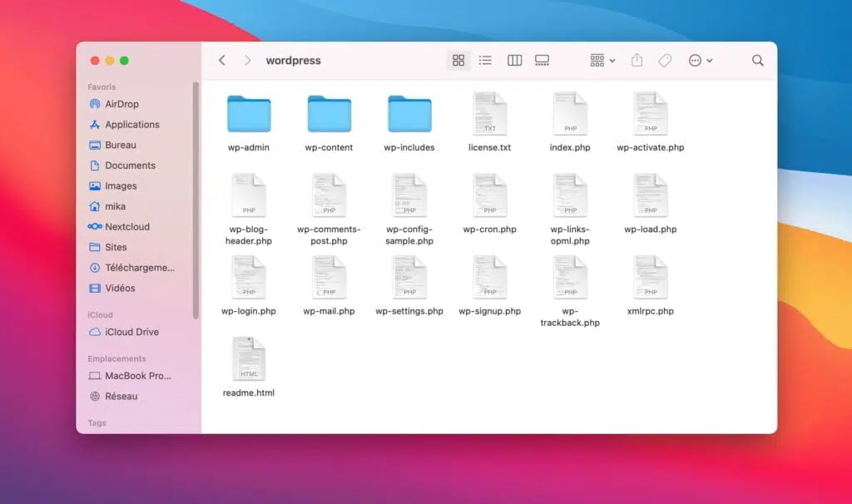Click the Share icon in toolbar
The width and height of the screenshot is (852, 504).
click(637, 61)
